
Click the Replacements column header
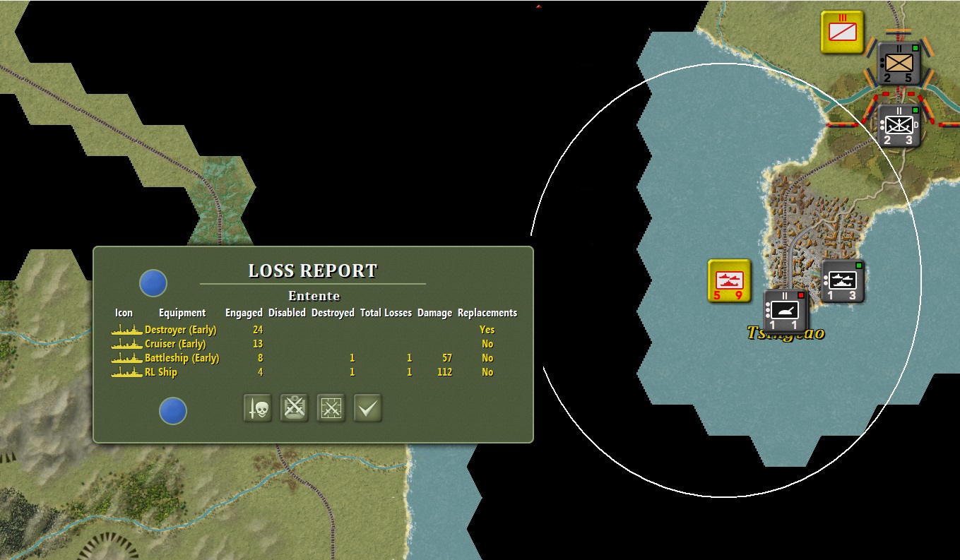(x=487, y=313)
